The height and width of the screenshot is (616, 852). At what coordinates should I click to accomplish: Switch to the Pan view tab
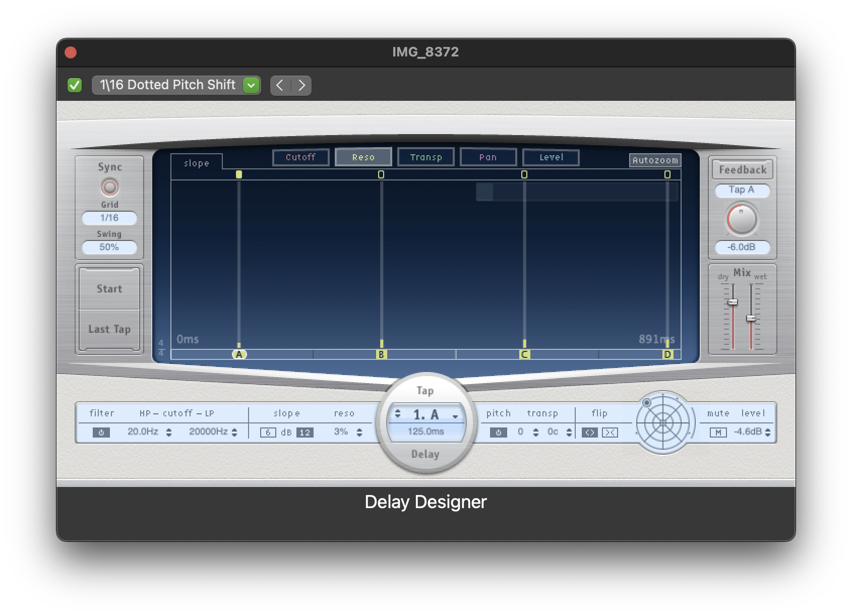point(488,157)
